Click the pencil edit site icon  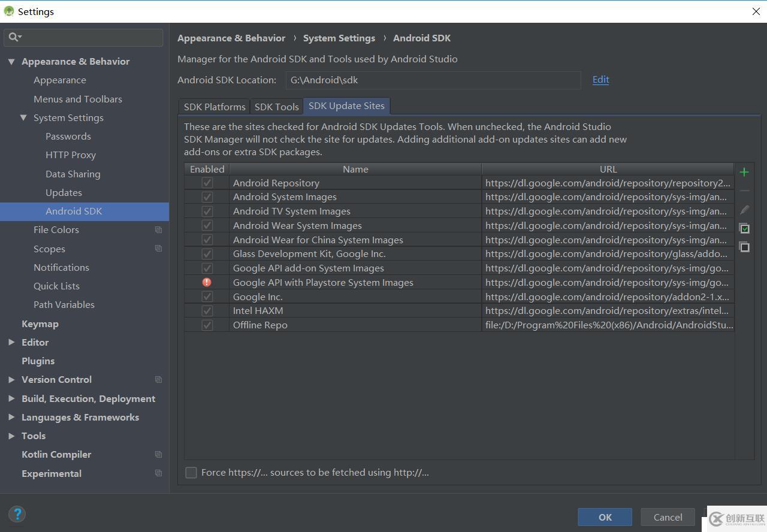click(x=744, y=210)
